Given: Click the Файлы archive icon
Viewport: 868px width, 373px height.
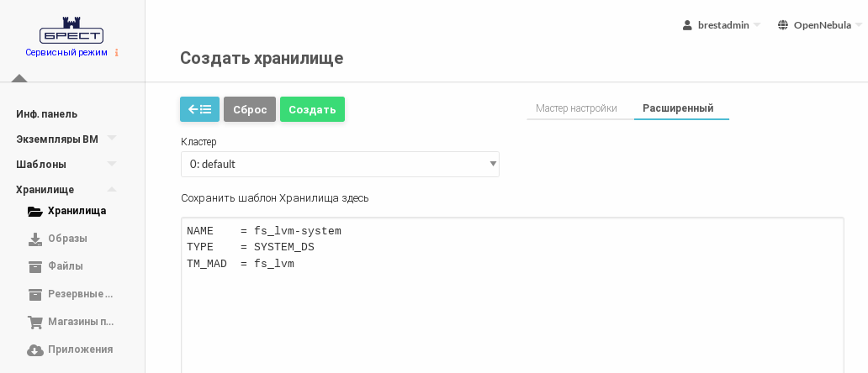Looking at the screenshot, I should tap(34, 266).
